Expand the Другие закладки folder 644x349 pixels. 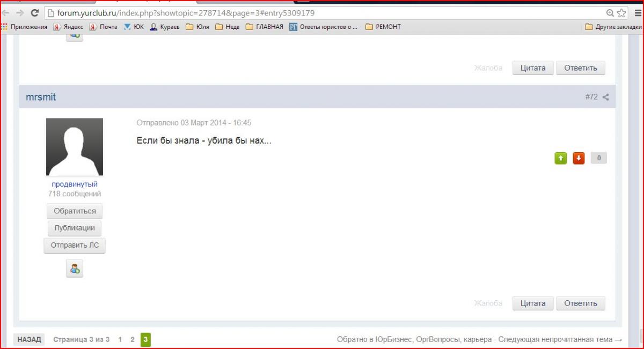coord(613,27)
